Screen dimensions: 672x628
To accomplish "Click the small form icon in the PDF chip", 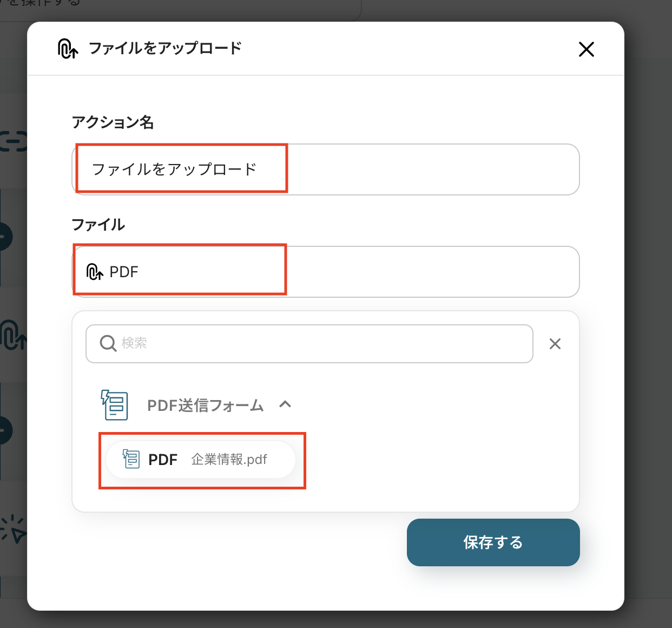I will point(131,459).
